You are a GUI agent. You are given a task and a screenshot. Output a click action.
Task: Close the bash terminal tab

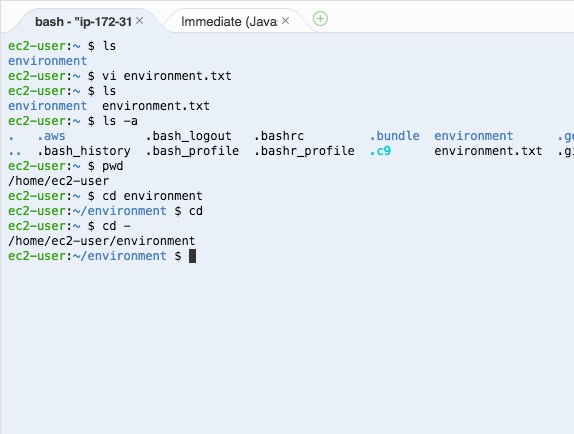pyautogui.click(x=139, y=21)
